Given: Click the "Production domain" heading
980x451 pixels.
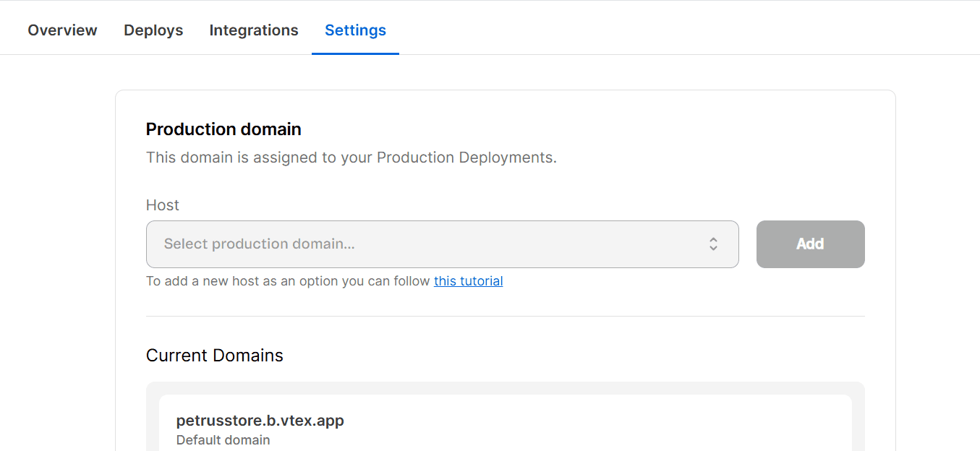Looking at the screenshot, I should click(x=223, y=129).
